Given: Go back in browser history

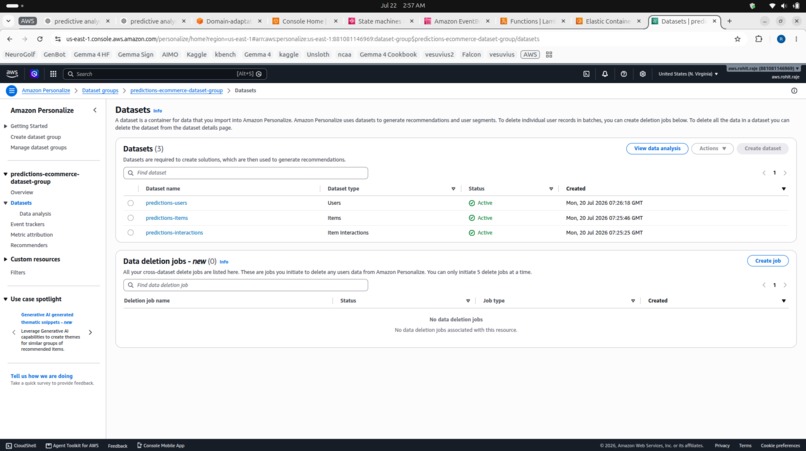Looking at the screenshot, I should click(x=10, y=39).
